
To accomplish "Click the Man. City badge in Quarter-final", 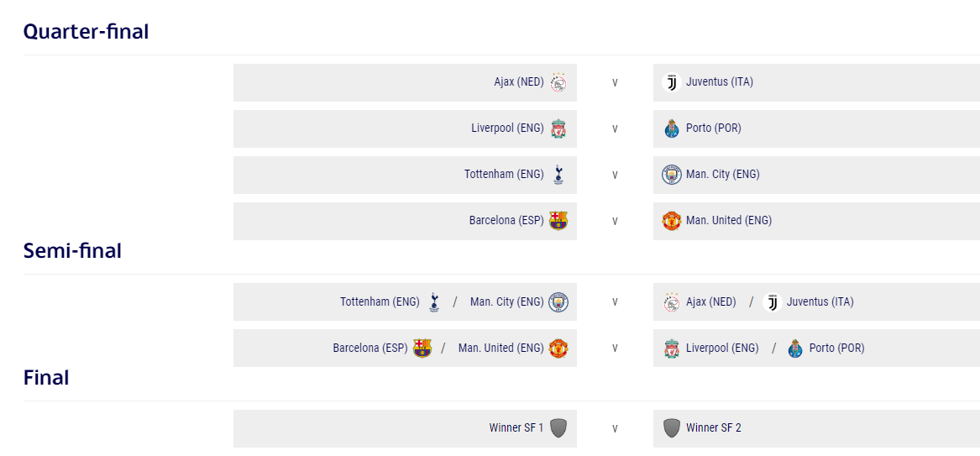I will tap(671, 175).
